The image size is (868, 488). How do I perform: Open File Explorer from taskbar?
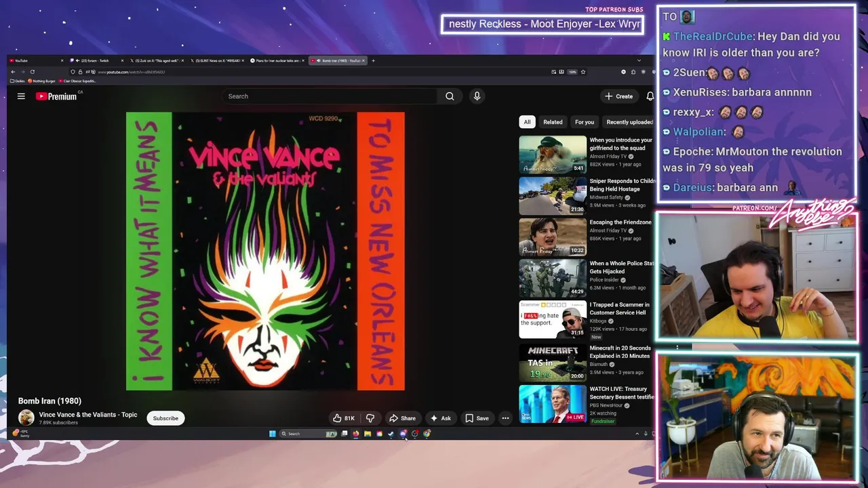click(368, 434)
